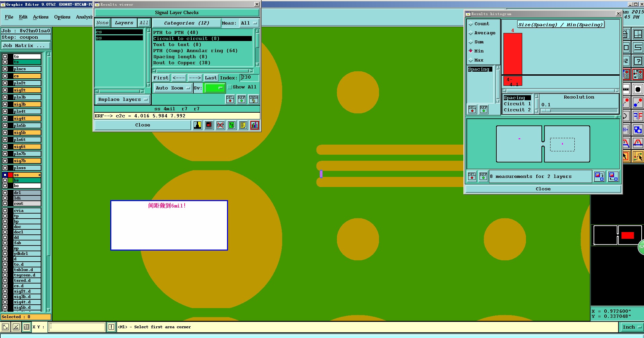Open the Auto Zoom dropdown

point(173,88)
